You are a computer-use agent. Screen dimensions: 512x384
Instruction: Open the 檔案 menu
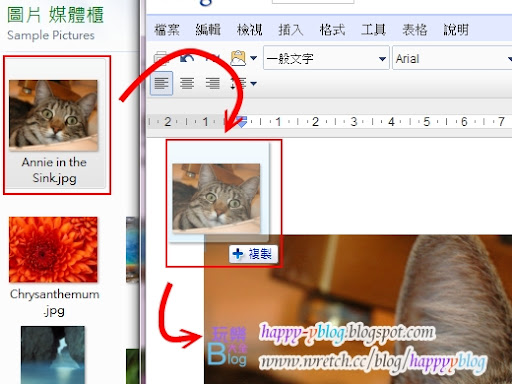(x=167, y=30)
